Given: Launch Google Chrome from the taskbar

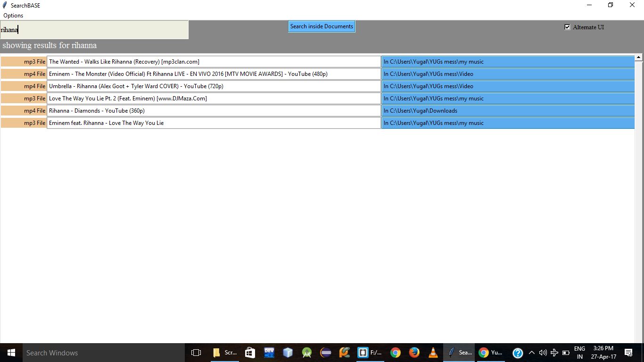Looking at the screenshot, I should tap(396, 353).
